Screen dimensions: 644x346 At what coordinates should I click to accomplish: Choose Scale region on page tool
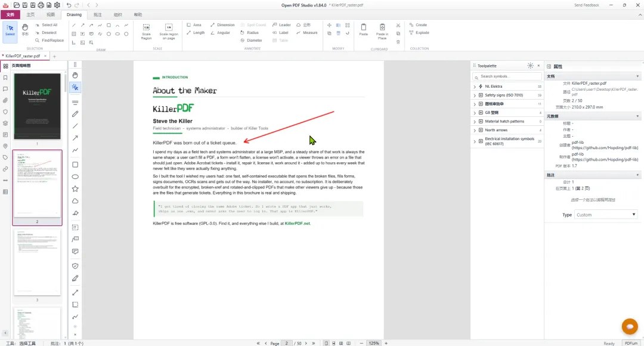(x=168, y=32)
